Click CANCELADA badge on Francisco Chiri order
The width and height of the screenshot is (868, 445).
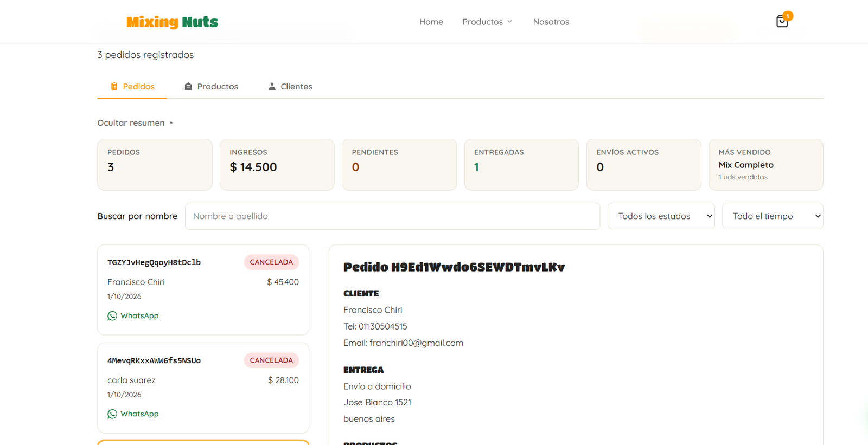tap(271, 262)
